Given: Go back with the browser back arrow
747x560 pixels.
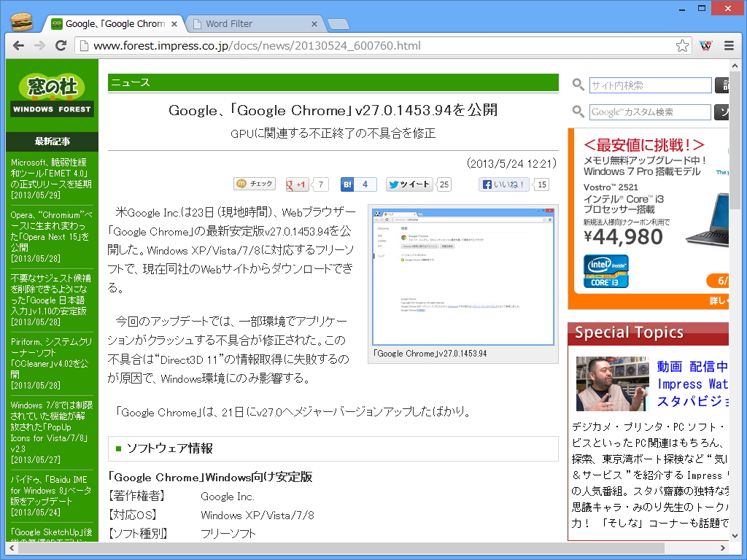Looking at the screenshot, I should coord(18,46).
